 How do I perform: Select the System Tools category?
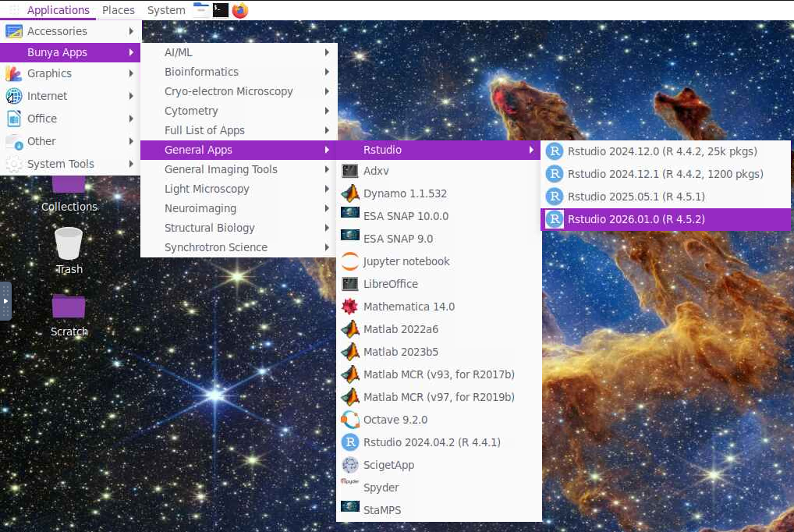point(70,164)
